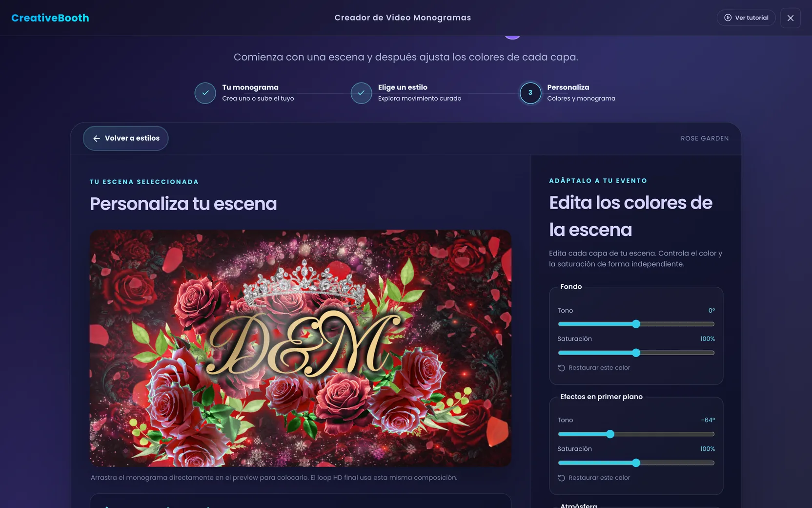Click the Atmósfera section label
This screenshot has width=812, height=508.
tap(579, 505)
